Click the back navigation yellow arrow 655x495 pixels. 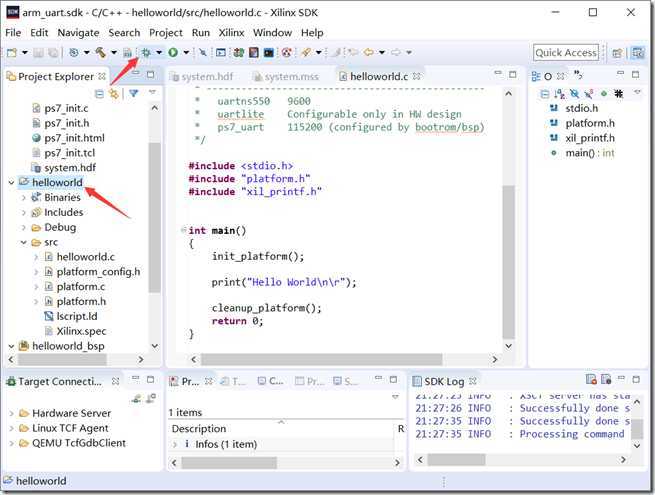(368, 53)
